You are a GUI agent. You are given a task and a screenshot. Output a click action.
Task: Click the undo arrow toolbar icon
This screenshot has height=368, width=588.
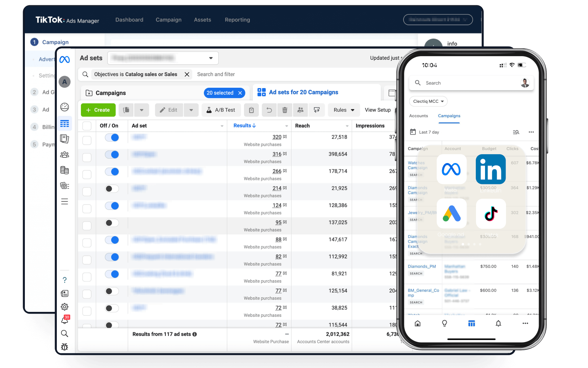(x=269, y=110)
